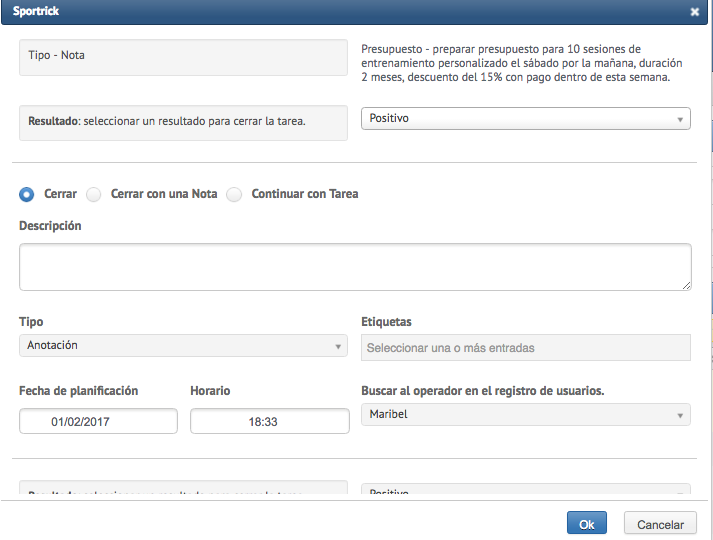
Task: Click the Fecha de planificación date field
Action: click(98, 421)
